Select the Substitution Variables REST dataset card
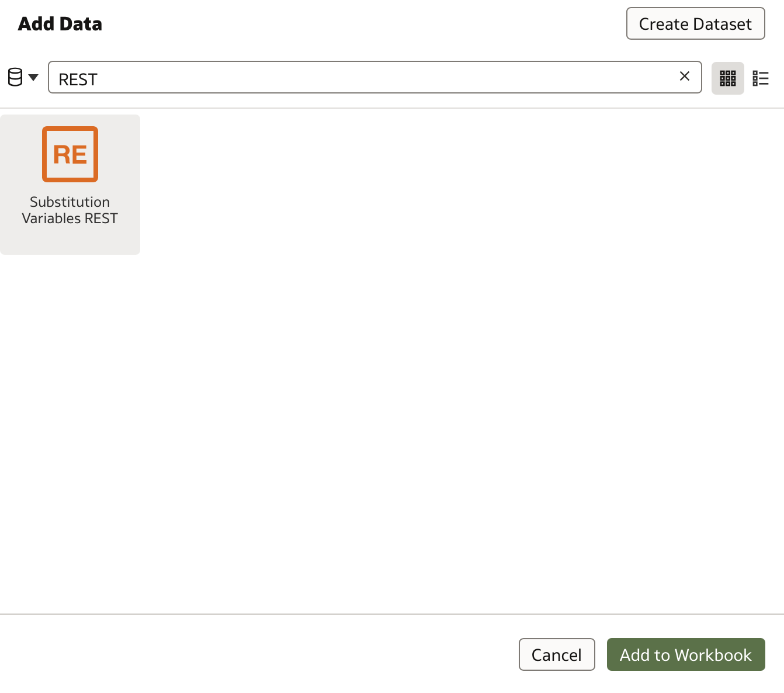 70,185
